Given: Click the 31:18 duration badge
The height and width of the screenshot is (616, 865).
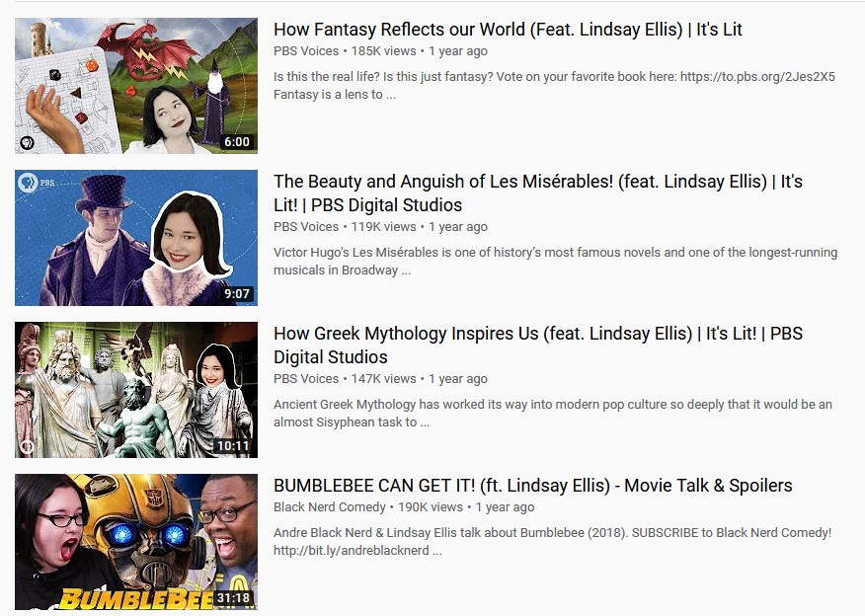Looking at the screenshot, I should 233,598.
